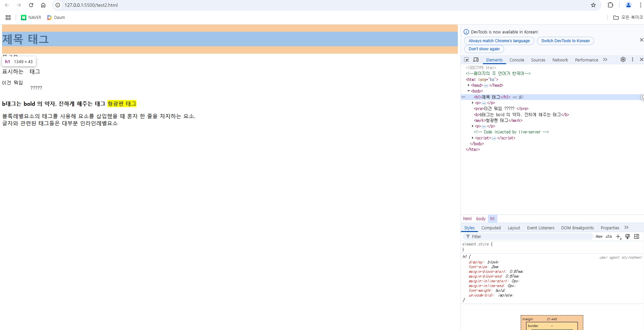Click the highlighted mark text on page

tap(122, 104)
